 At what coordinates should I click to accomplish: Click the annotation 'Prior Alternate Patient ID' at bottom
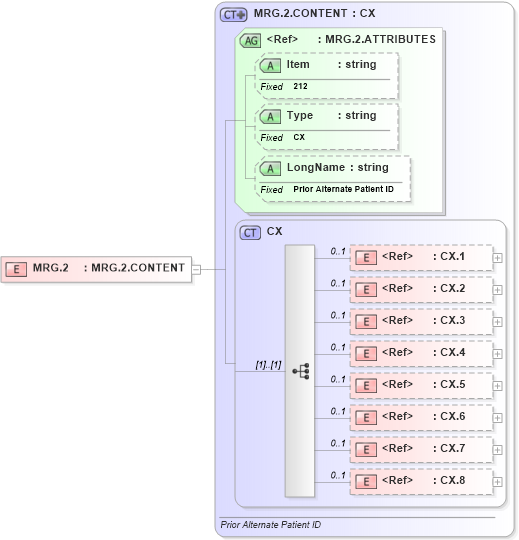pyautogui.click(x=271, y=525)
